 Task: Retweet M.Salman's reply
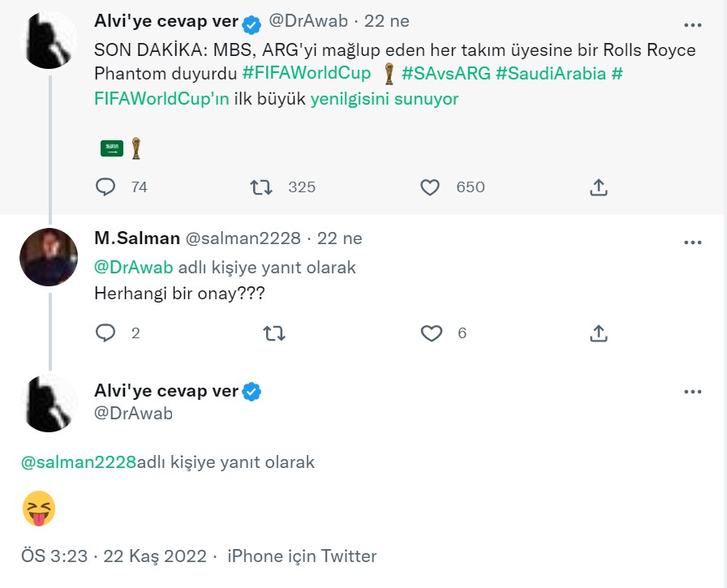coord(274,333)
